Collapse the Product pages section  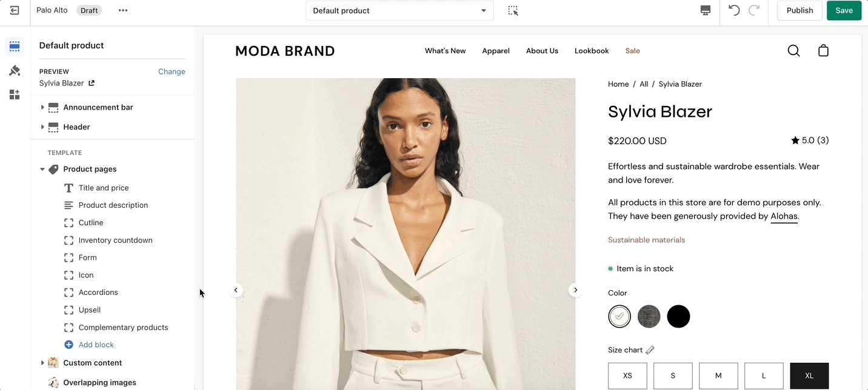pyautogui.click(x=42, y=170)
